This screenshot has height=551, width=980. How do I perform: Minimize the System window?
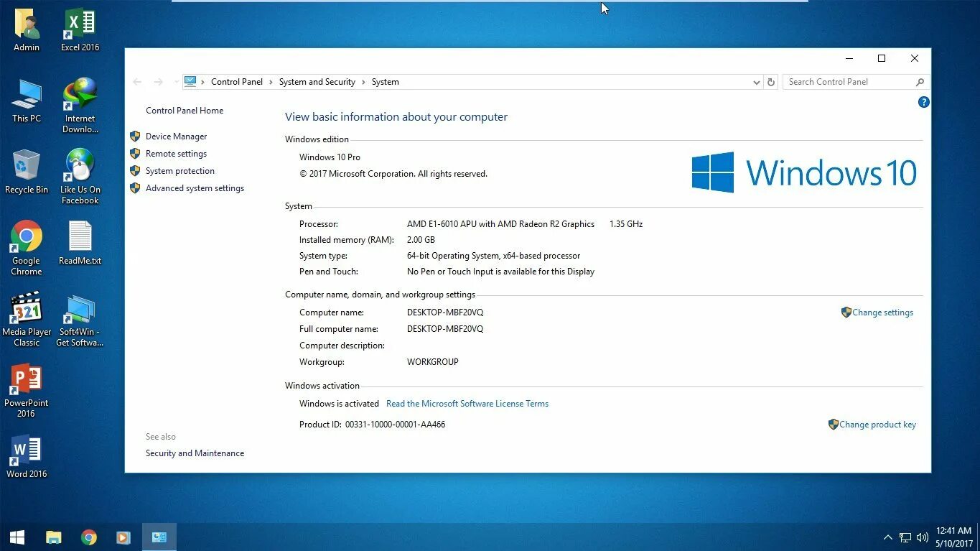point(849,59)
